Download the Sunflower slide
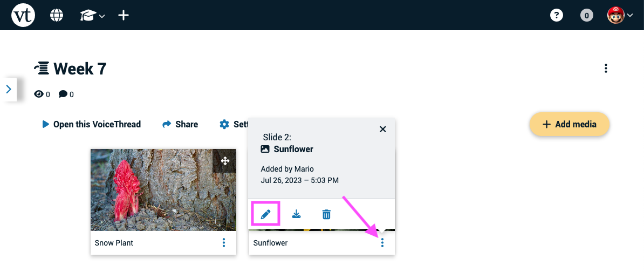This screenshot has height=272, width=644. [x=296, y=214]
